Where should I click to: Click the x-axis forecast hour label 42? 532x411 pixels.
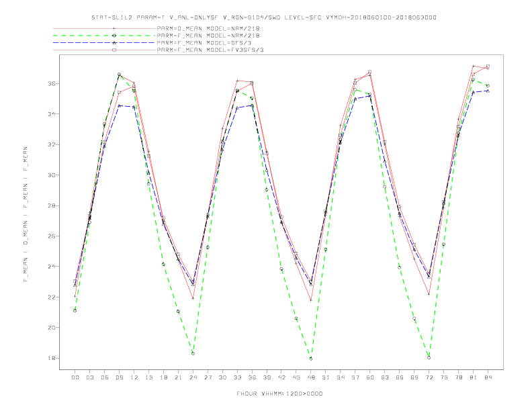[x=281, y=377]
